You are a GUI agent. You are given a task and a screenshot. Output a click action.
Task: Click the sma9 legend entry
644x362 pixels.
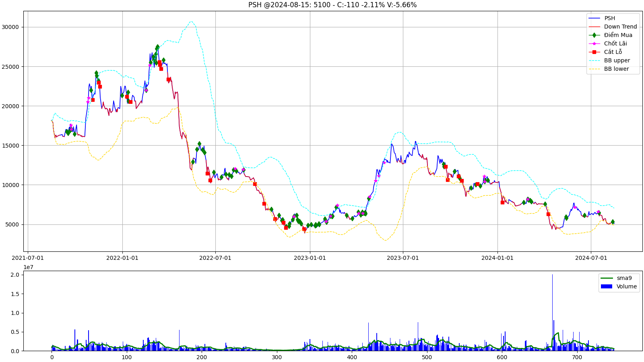(x=624, y=278)
